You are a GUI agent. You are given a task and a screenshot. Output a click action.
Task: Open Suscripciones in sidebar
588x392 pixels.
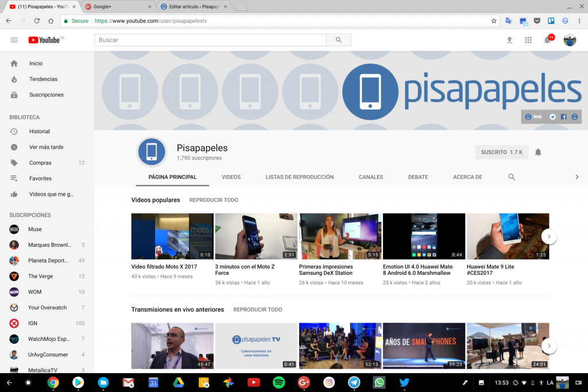click(47, 95)
